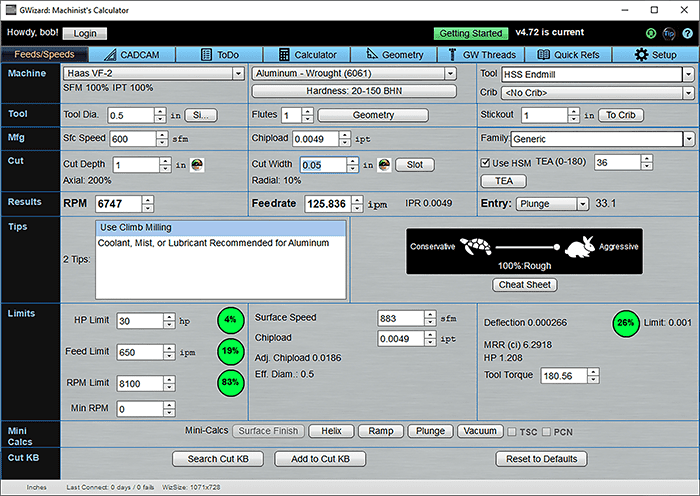Click the TEA button

(504, 181)
